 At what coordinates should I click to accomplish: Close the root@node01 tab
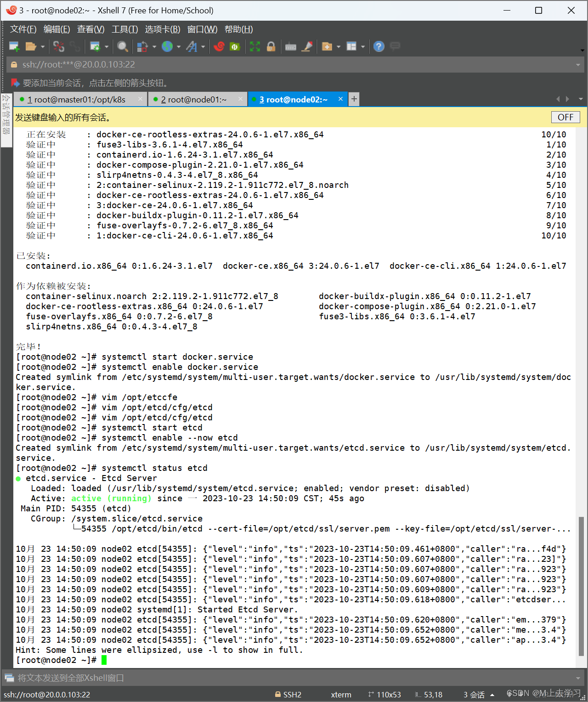coord(240,99)
